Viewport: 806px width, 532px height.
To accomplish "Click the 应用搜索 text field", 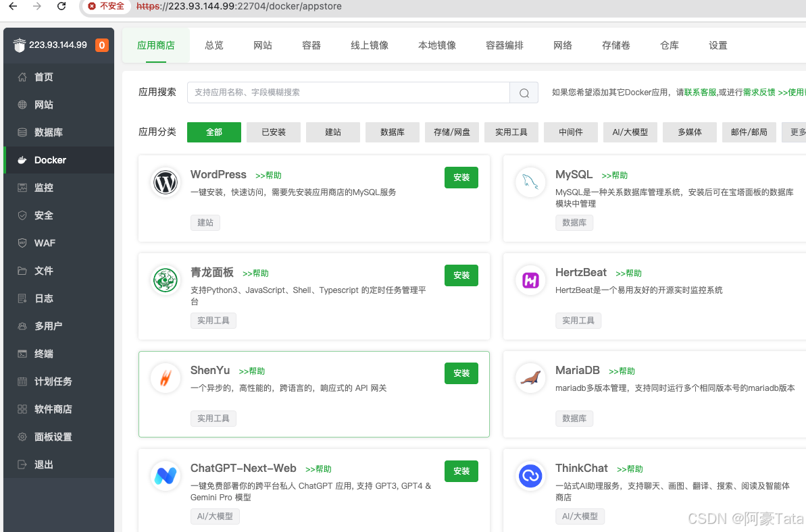I will coord(349,92).
